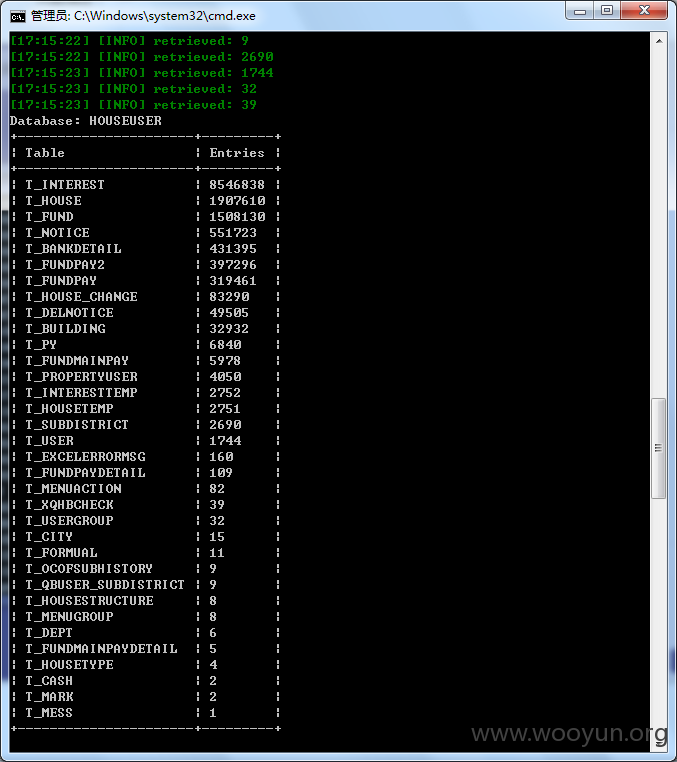This screenshot has width=677, height=762.
Task: Select the T_INTERESTTEMP table name
Action: 81,393
